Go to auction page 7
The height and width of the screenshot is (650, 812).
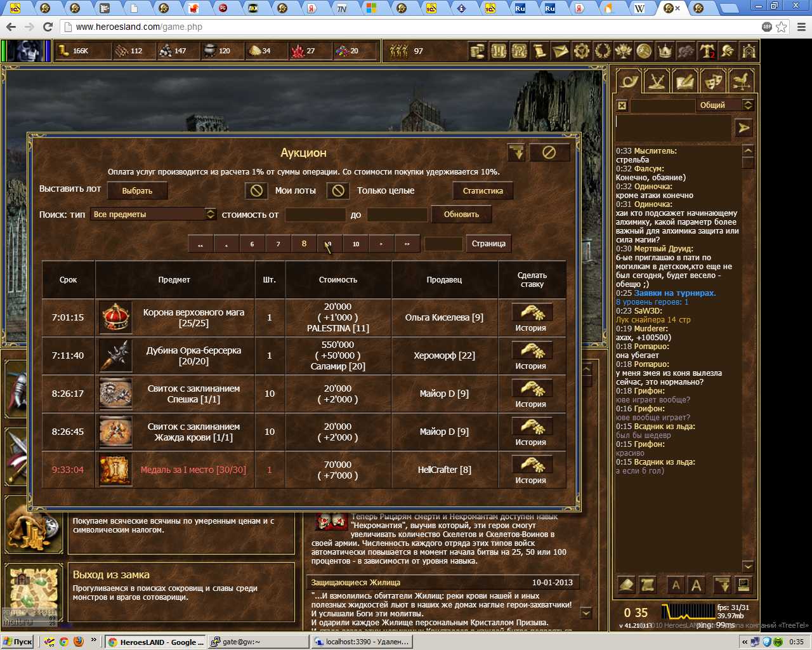[278, 244]
